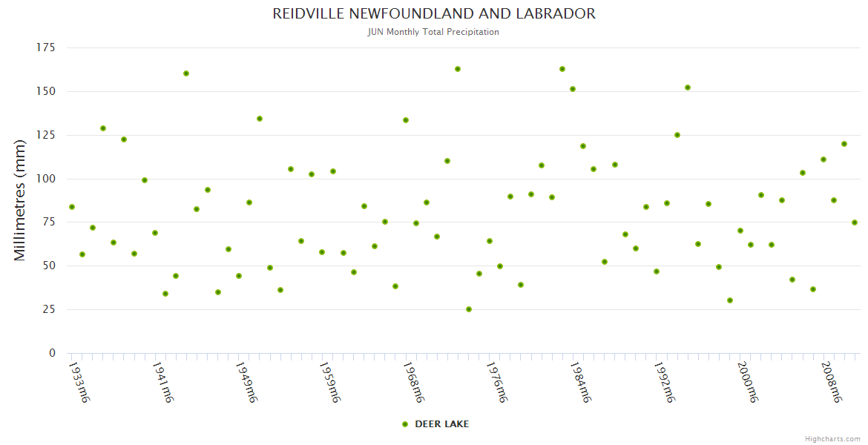Click the lowest point just before 2000m6
The image size is (868, 445).
730,300
